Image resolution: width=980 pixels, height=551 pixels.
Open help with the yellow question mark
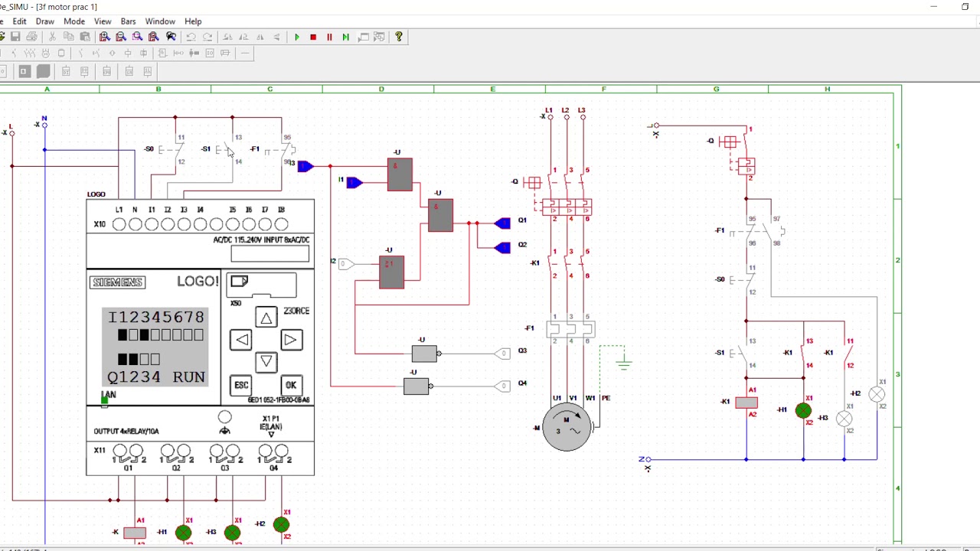coord(398,37)
